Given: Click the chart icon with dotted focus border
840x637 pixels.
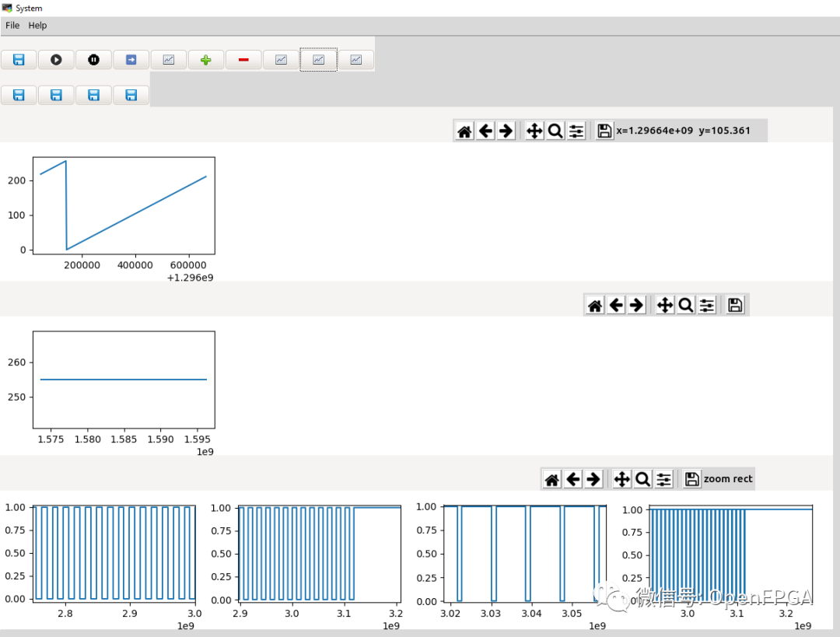Looking at the screenshot, I should (319, 59).
